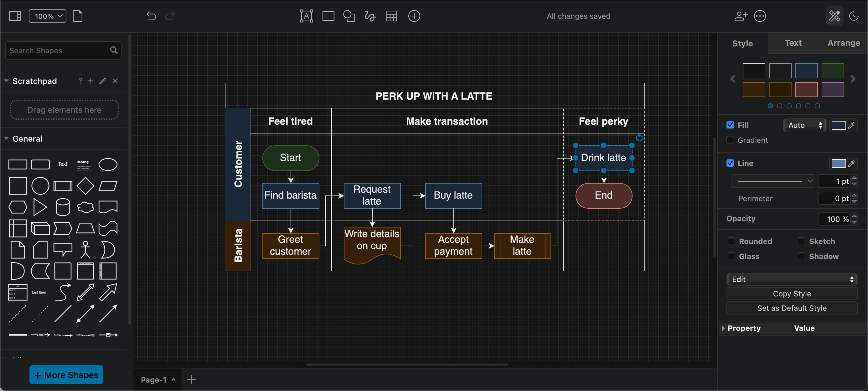The width and height of the screenshot is (868, 391).
Task: Enable the Gradient checkbox
Action: pyautogui.click(x=731, y=139)
